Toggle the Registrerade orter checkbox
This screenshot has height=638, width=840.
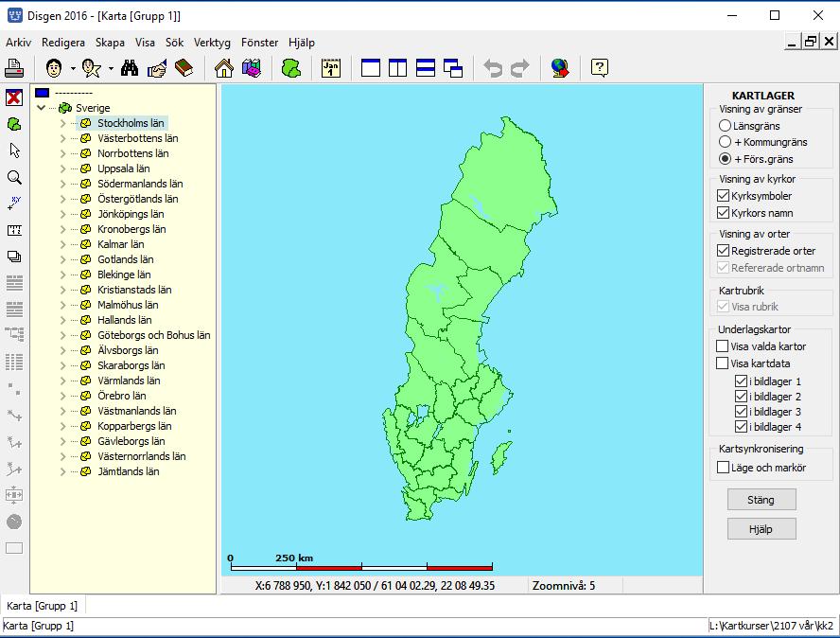point(724,251)
